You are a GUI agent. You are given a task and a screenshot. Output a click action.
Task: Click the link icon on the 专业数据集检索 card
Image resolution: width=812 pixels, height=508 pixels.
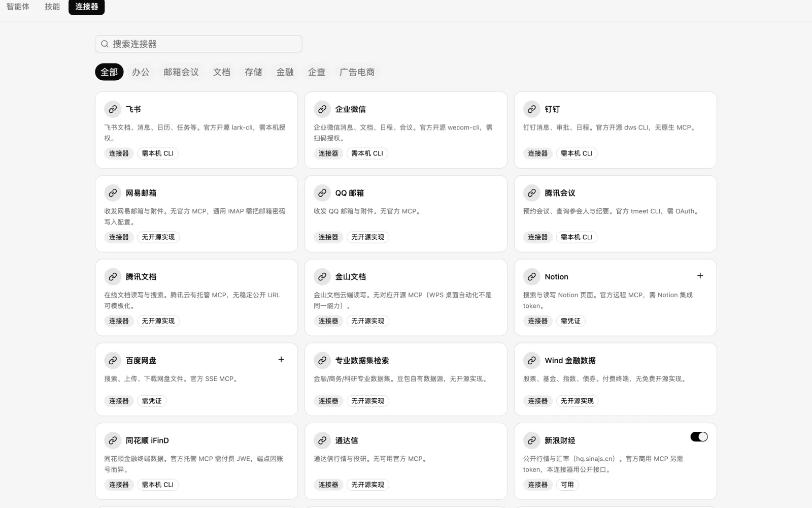point(322,361)
